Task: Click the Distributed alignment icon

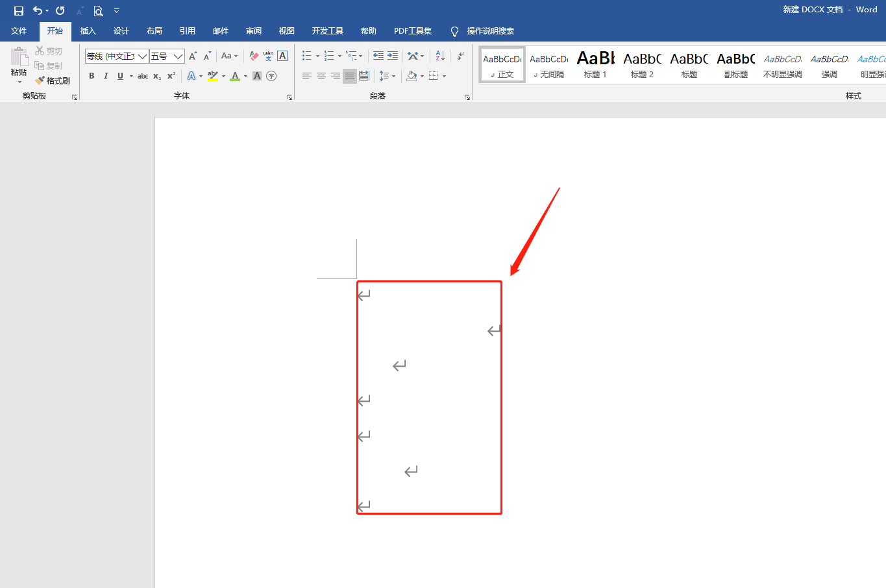Action: (364, 76)
